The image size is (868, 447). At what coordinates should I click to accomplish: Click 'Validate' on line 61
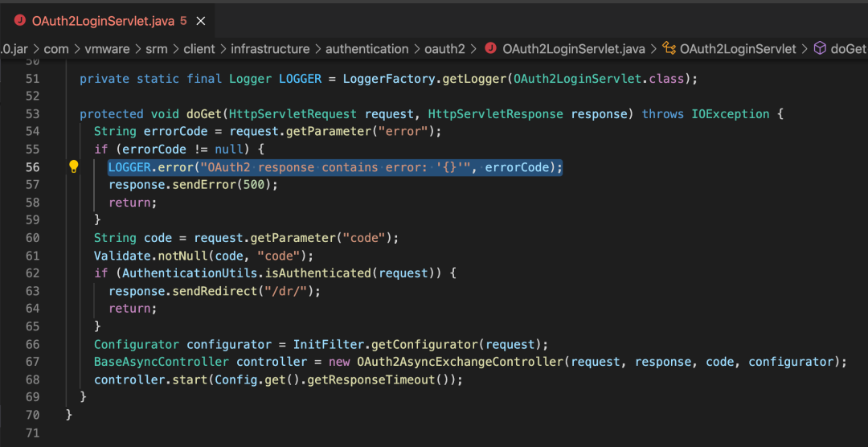[x=122, y=256]
